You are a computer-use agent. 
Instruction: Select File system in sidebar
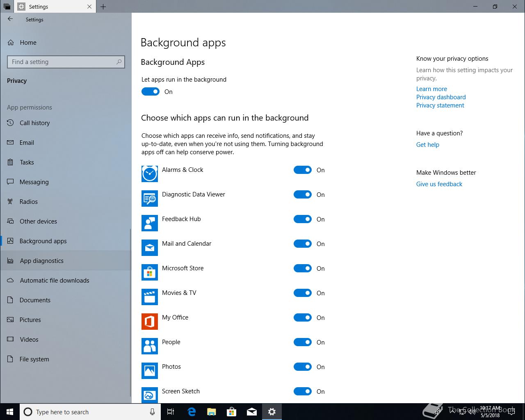[66, 359]
